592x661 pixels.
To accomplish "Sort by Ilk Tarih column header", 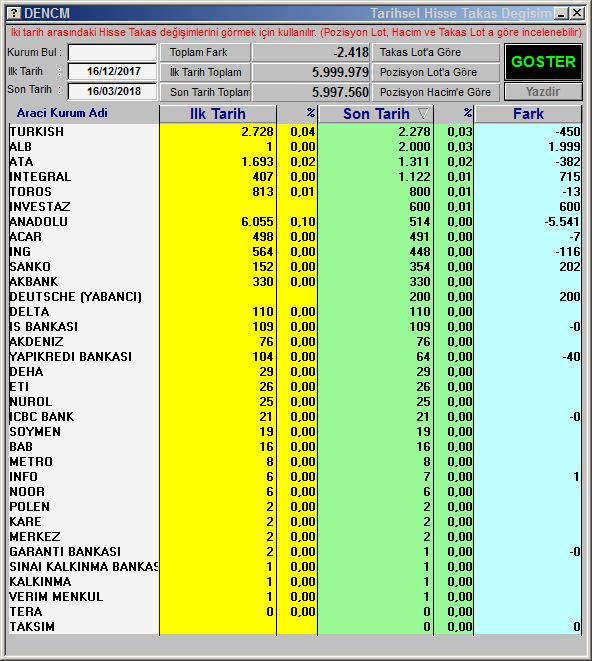I will 218,114.
